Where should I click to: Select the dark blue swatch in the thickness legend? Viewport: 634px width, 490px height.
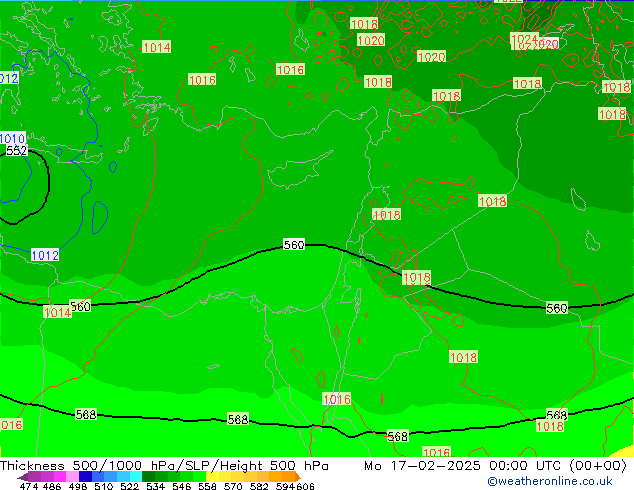pyautogui.click(x=85, y=476)
